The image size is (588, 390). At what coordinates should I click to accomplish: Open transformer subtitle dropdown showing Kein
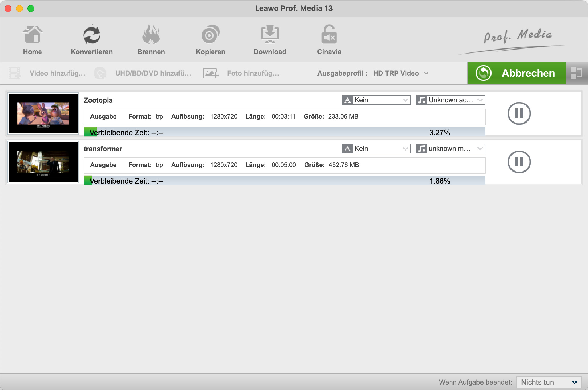(x=376, y=149)
